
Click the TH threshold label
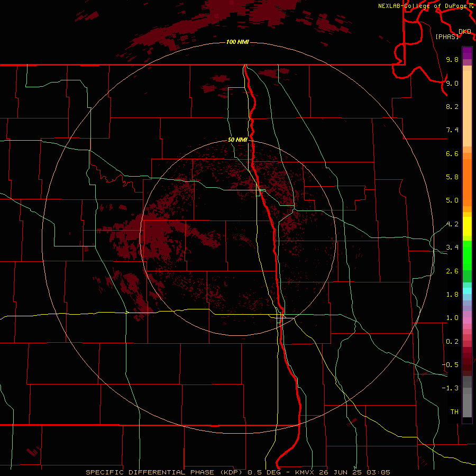(x=454, y=412)
